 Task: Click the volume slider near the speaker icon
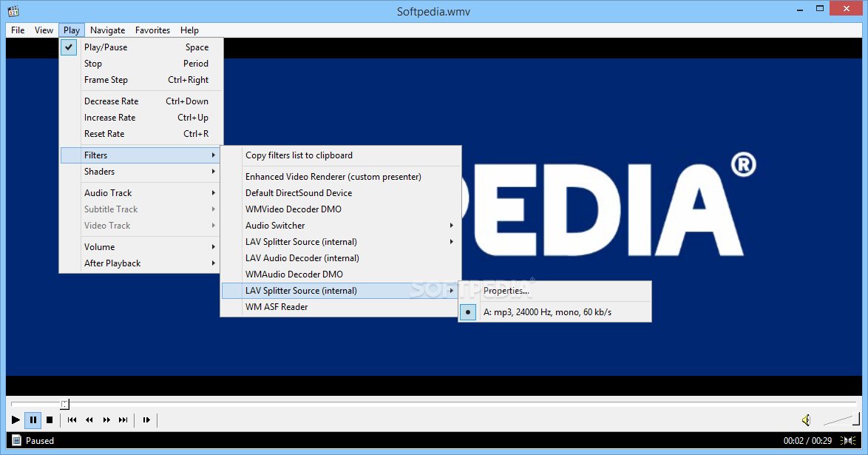tap(841, 419)
